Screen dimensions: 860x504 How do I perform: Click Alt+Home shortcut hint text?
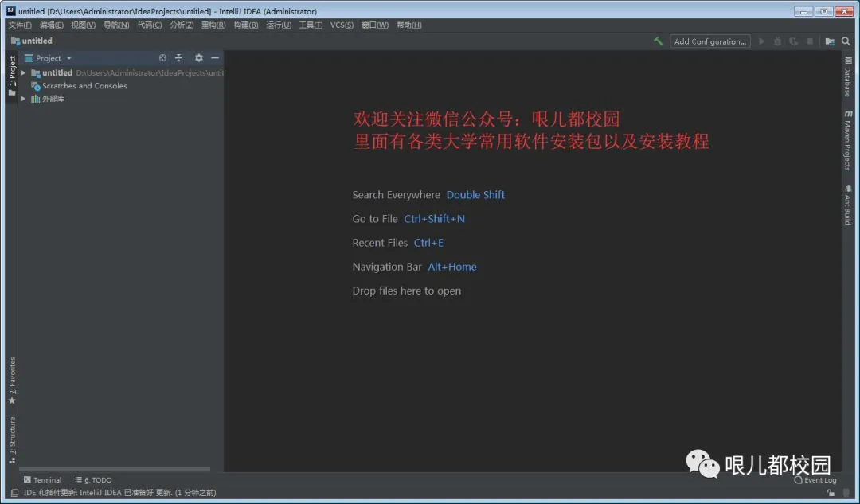pos(452,267)
